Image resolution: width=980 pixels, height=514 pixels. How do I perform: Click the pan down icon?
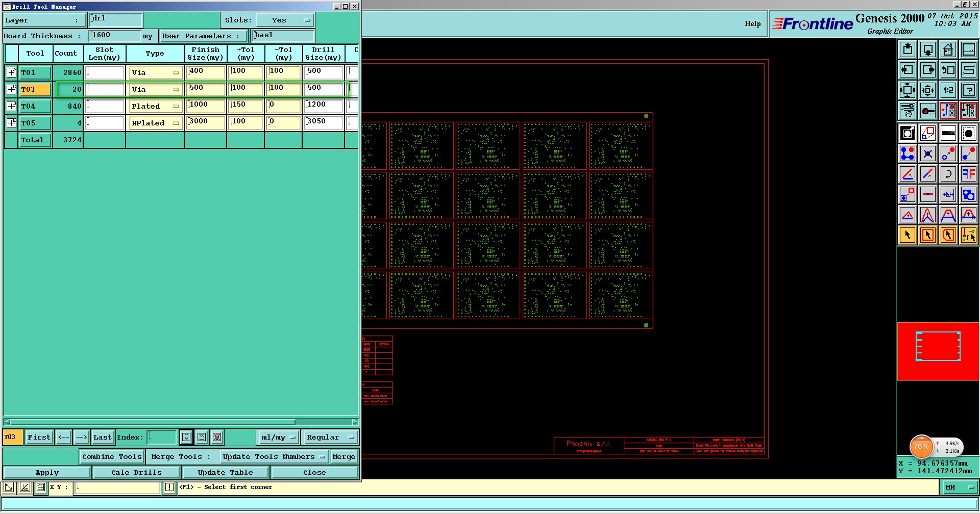[x=928, y=49]
